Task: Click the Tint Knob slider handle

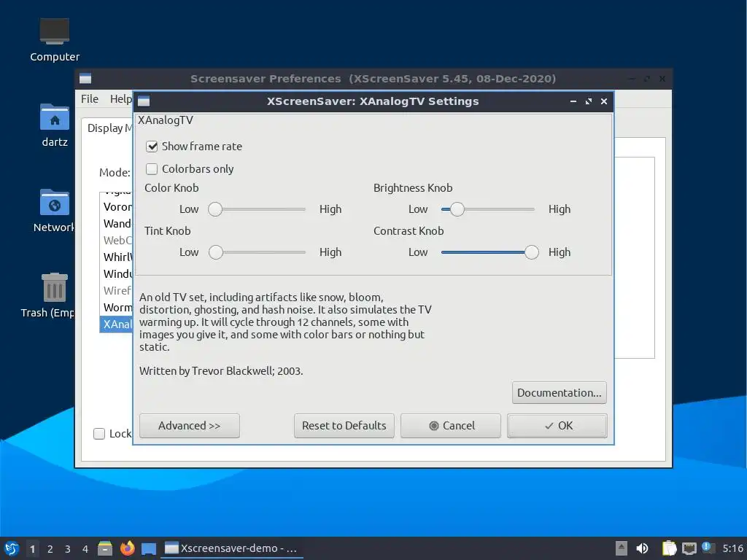Action: pyautogui.click(x=216, y=252)
